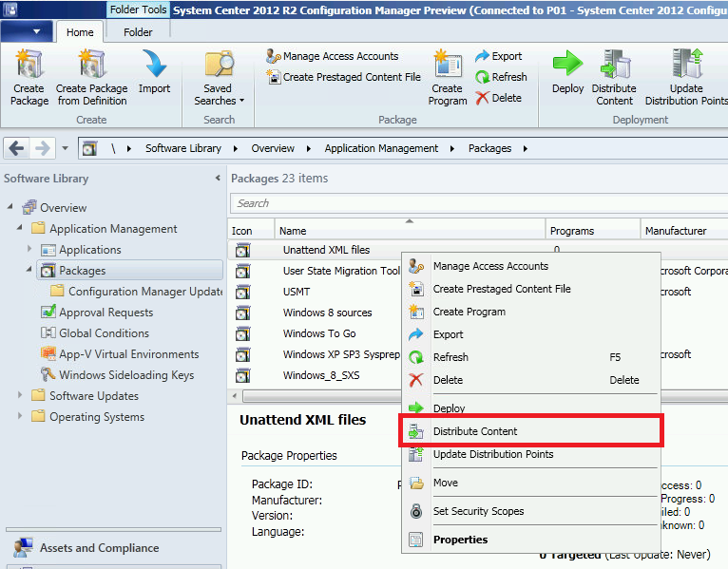
Task: Click Windows Sideloading Keys tree icon
Action: click(x=48, y=374)
